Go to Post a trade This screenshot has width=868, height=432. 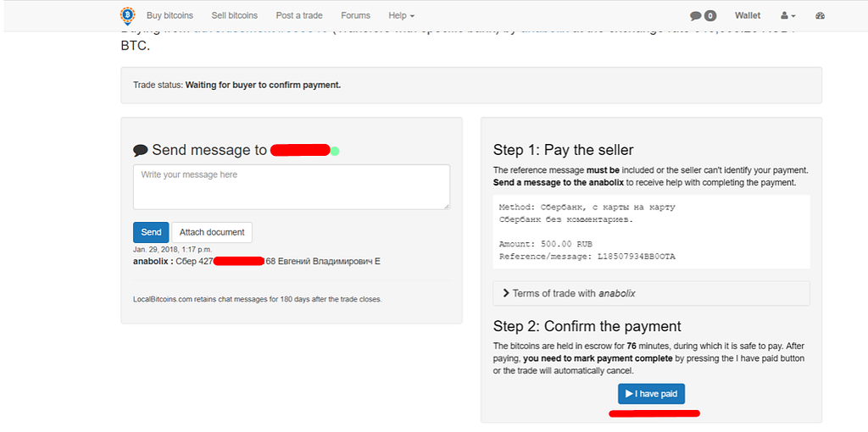[299, 15]
